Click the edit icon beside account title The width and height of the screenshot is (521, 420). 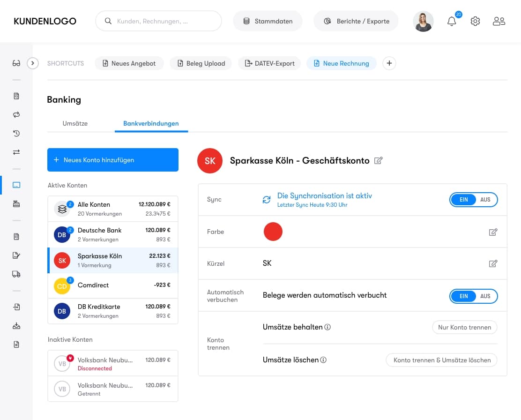coord(379,161)
